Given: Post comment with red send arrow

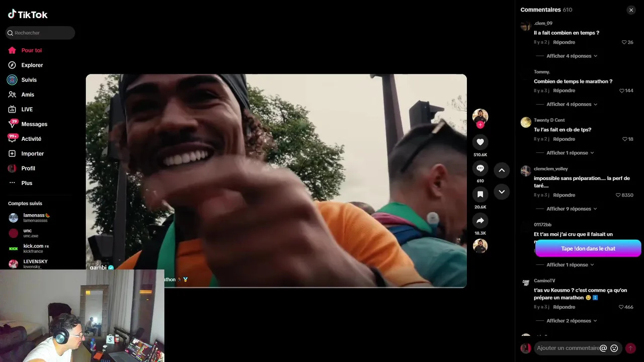Looking at the screenshot, I should (630, 348).
